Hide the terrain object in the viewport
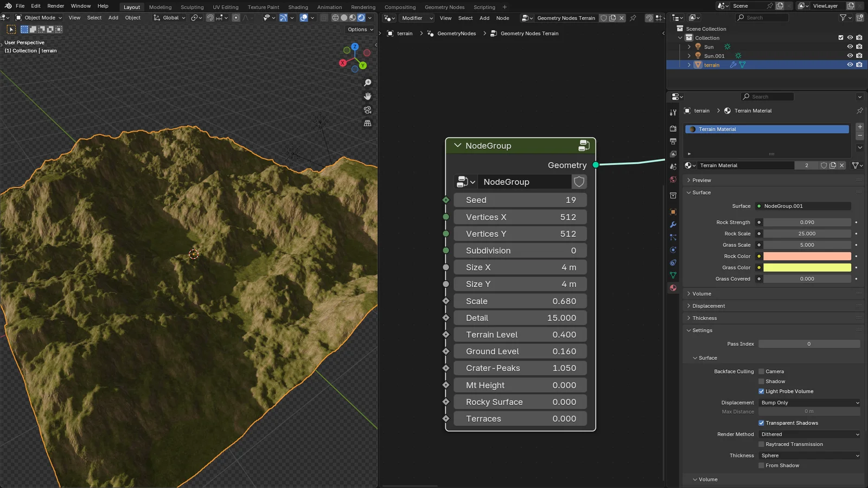 coord(850,65)
